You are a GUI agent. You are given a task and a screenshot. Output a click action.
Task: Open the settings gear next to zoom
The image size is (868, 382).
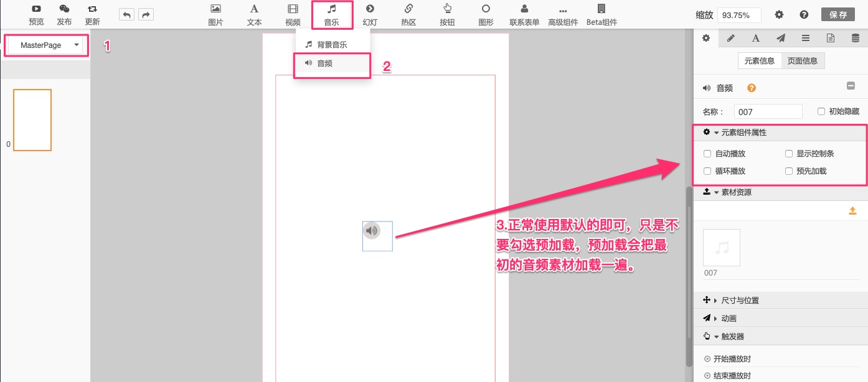[x=779, y=14]
